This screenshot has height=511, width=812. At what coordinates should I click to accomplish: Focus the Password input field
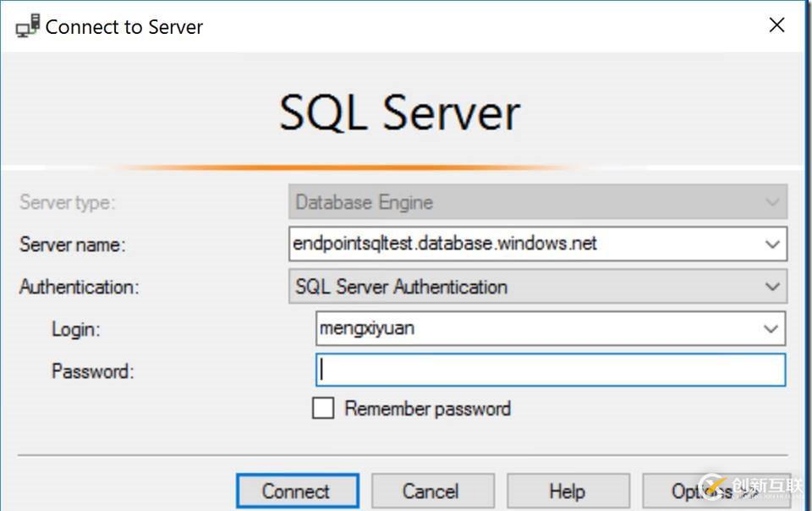pos(551,371)
